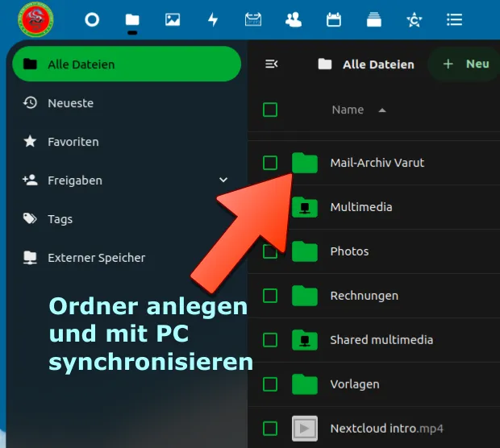Open the Shared multimedia folder name
Image resolution: width=500 pixels, height=448 pixels.
[x=381, y=340]
